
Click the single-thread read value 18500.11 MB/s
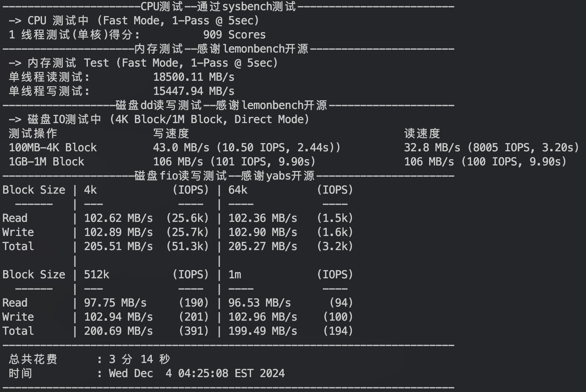193,77
